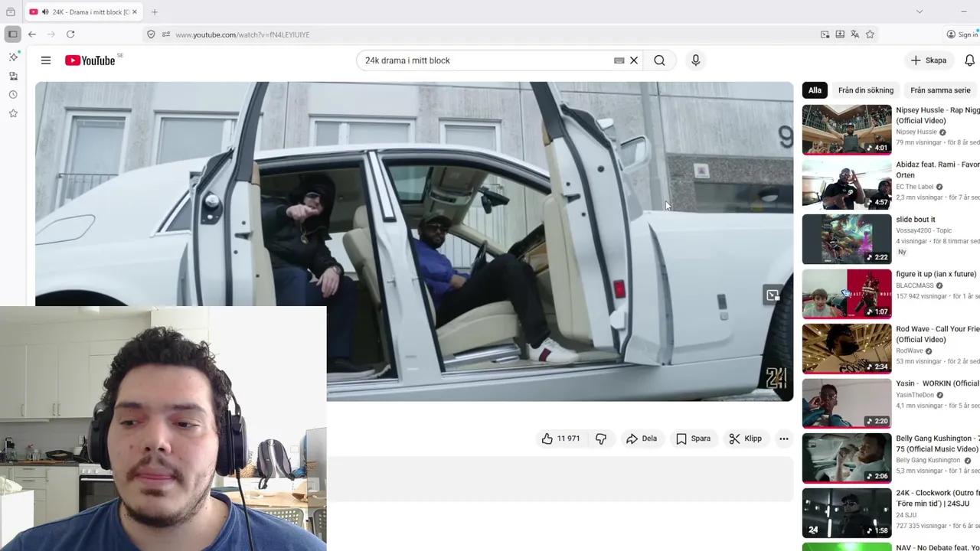This screenshot has width=980, height=551.
Task: Visit BLACCMASS channel name
Action: click(915, 285)
